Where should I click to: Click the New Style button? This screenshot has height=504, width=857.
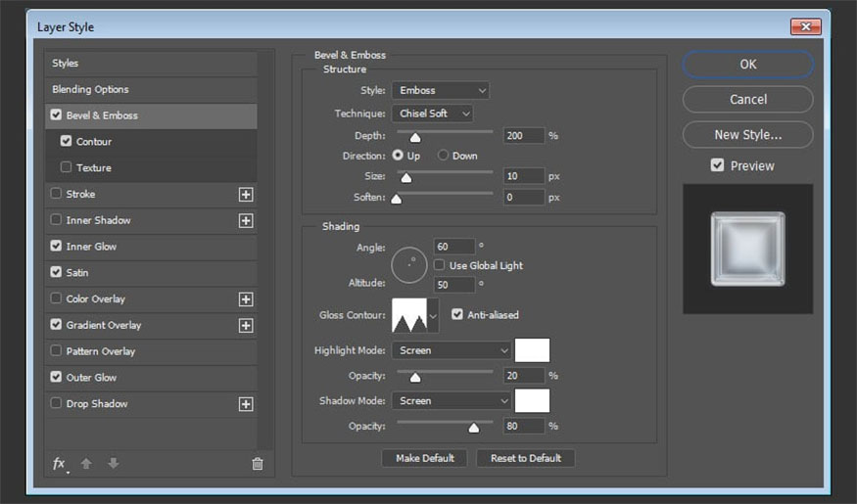tap(747, 135)
